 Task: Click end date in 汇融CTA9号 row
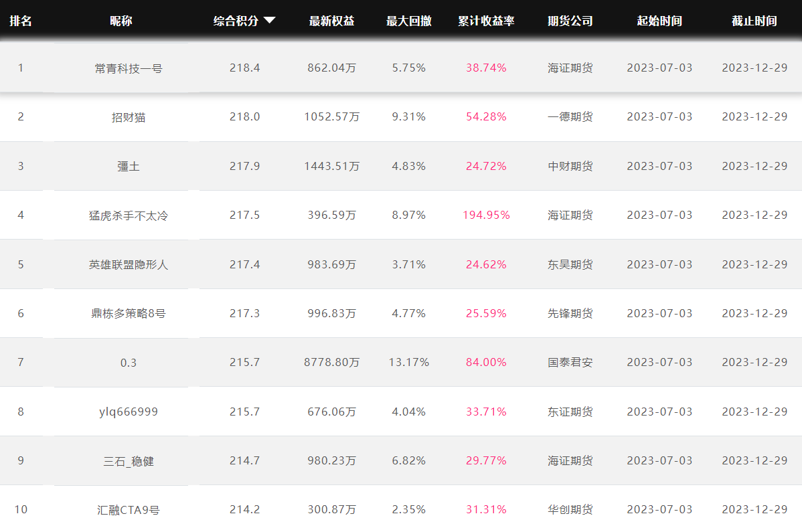coord(754,509)
